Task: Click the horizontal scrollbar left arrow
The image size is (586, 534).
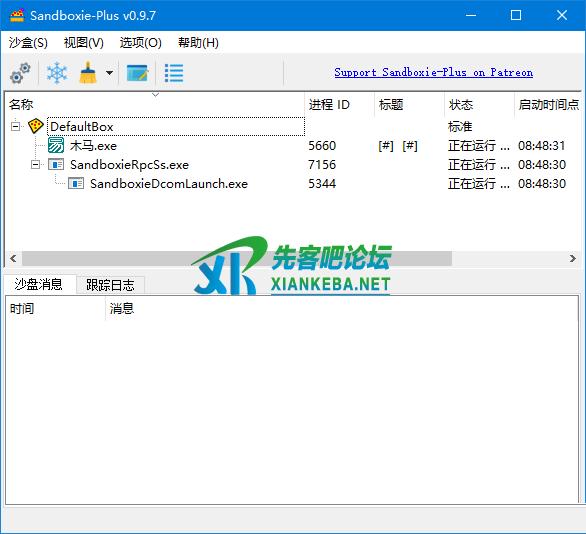Action: [x=13, y=258]
